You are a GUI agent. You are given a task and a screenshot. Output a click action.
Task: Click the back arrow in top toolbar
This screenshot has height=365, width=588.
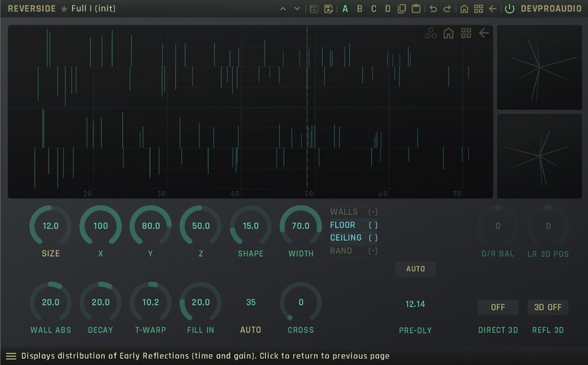pyautogui.click(x=493, y=8)
